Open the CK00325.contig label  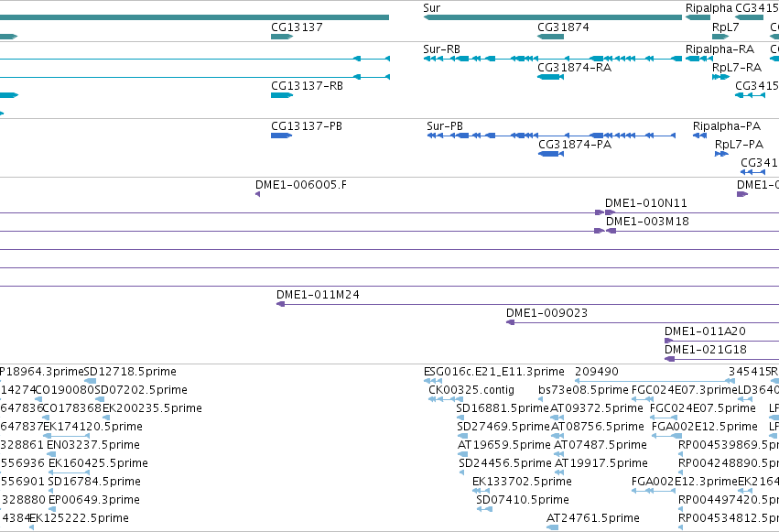[x=471, y=390]
